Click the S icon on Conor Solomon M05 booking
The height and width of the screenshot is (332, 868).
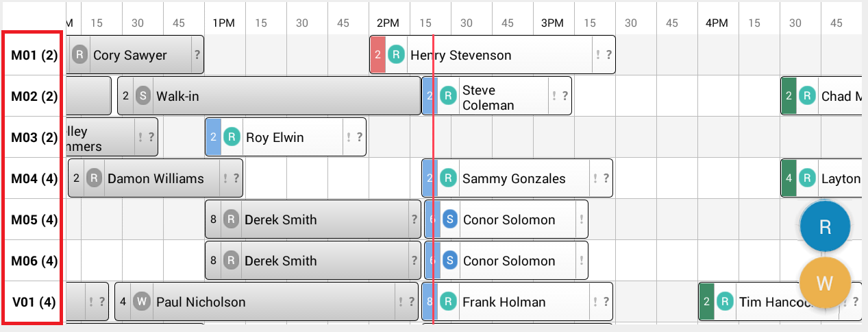point(450,220)
